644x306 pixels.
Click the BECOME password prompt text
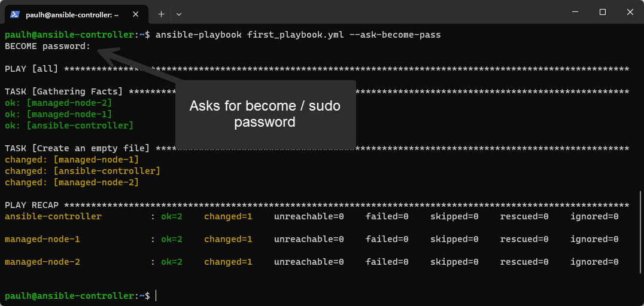(48, 47)
